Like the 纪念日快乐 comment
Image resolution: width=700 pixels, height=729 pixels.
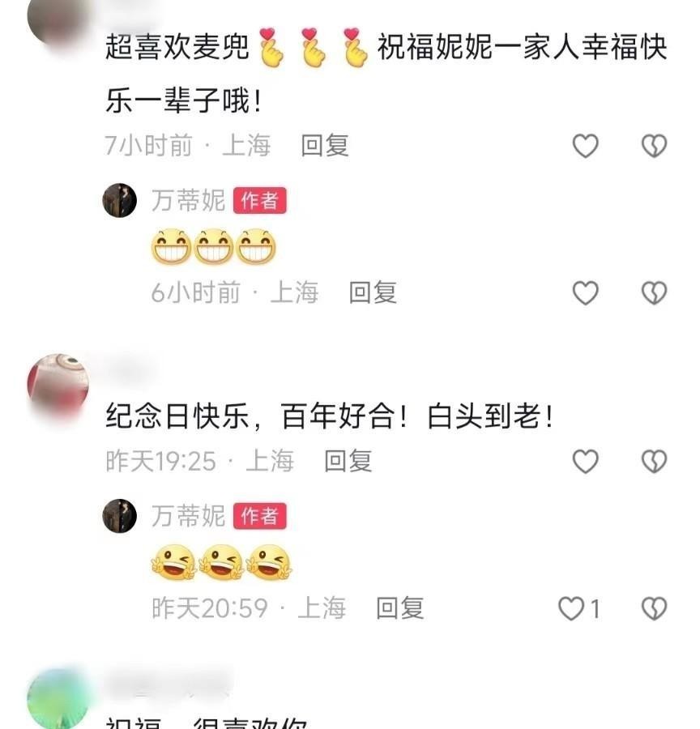tap(585, 461)
